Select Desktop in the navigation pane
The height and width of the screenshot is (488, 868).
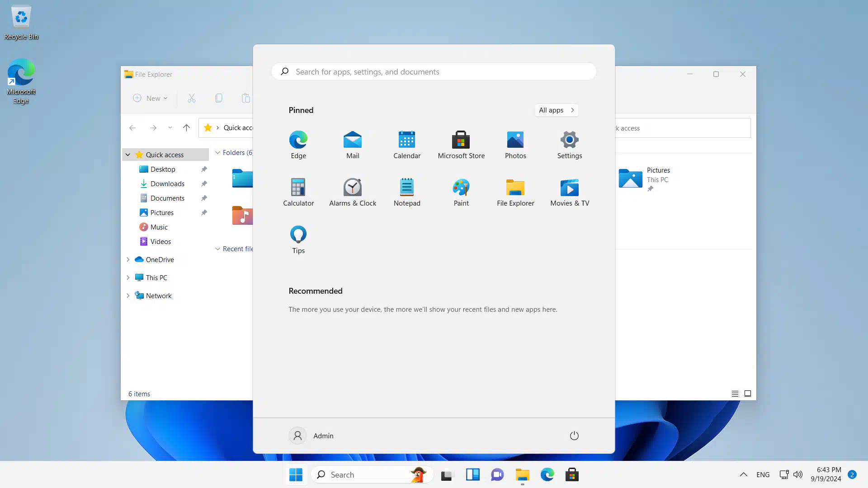[163, 169]
